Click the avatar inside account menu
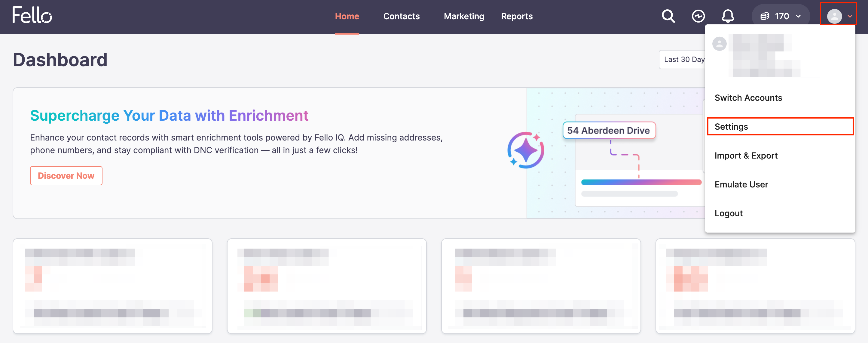Screen dimensions: 868x343 (719, 44)
